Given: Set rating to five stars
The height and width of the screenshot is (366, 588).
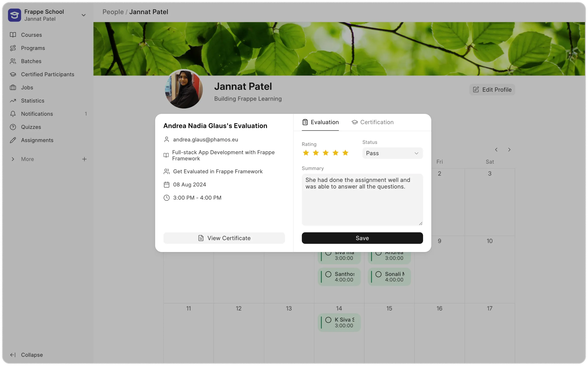Looking at the screenshot, I should 345,153.
